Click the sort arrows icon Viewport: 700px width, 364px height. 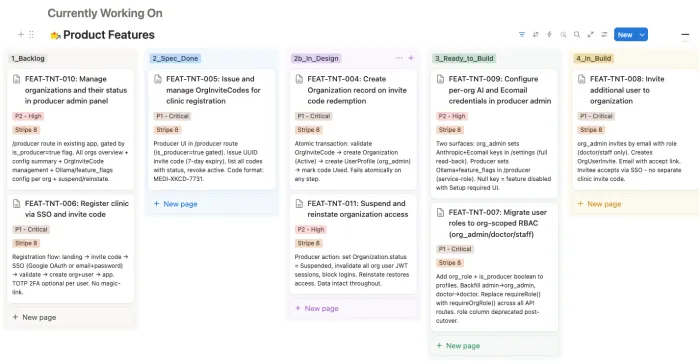535,34
